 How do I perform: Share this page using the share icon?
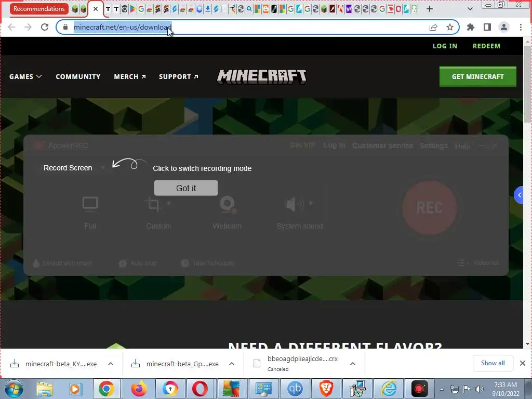coord(433,27)
